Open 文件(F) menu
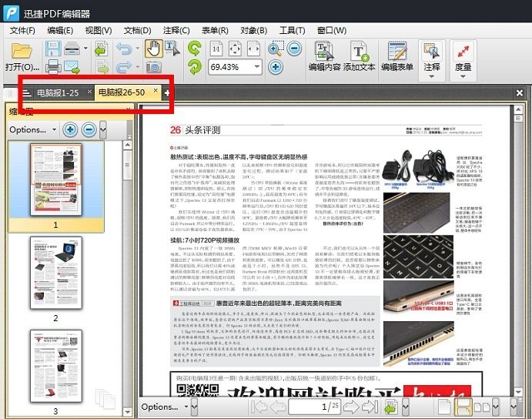Viewport: 532px width, 419px height. click(x=22, y=31)
